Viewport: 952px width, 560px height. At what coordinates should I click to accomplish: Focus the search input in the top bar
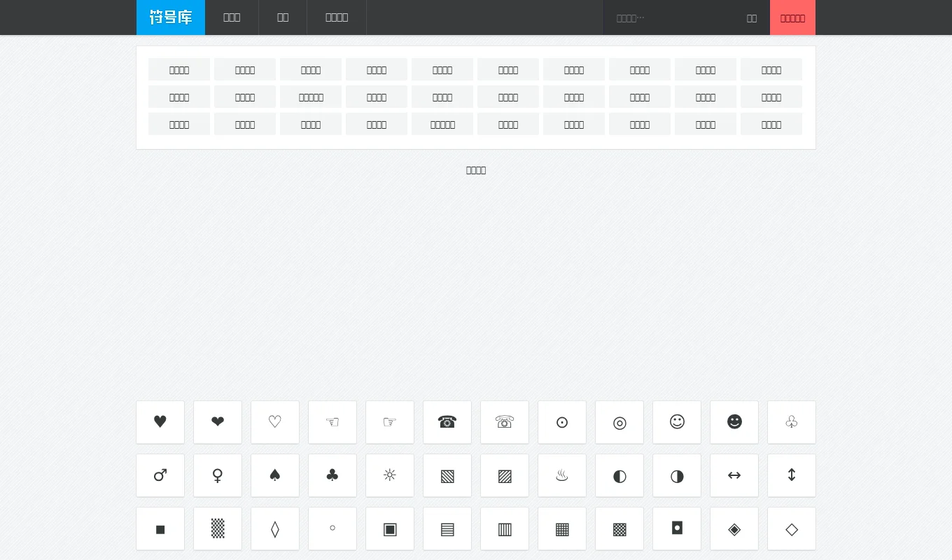672,18
